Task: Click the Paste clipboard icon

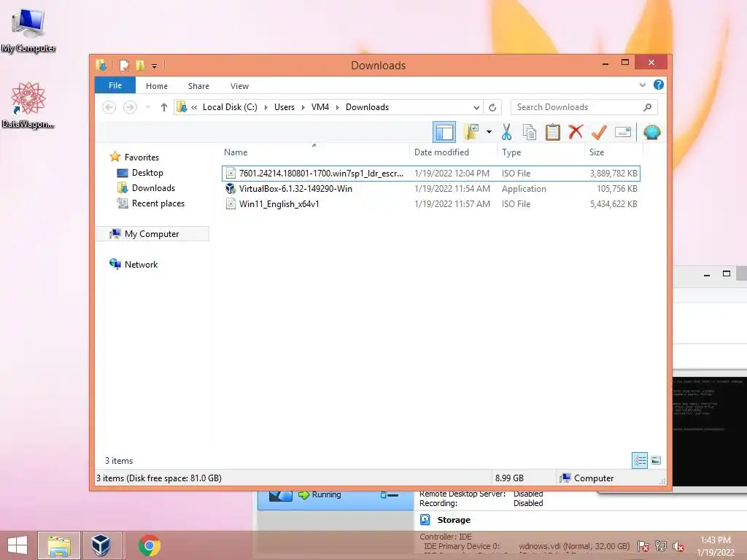Action: (x=553, y=132)
